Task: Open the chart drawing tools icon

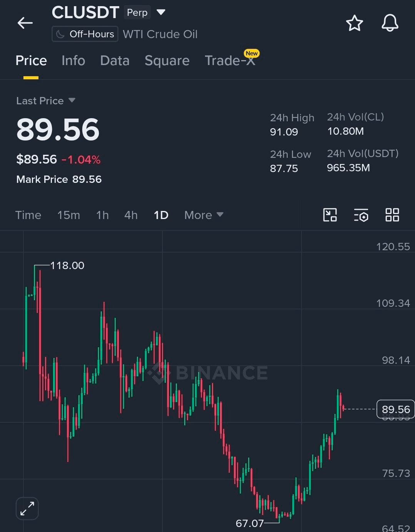Action: (330, 215)
